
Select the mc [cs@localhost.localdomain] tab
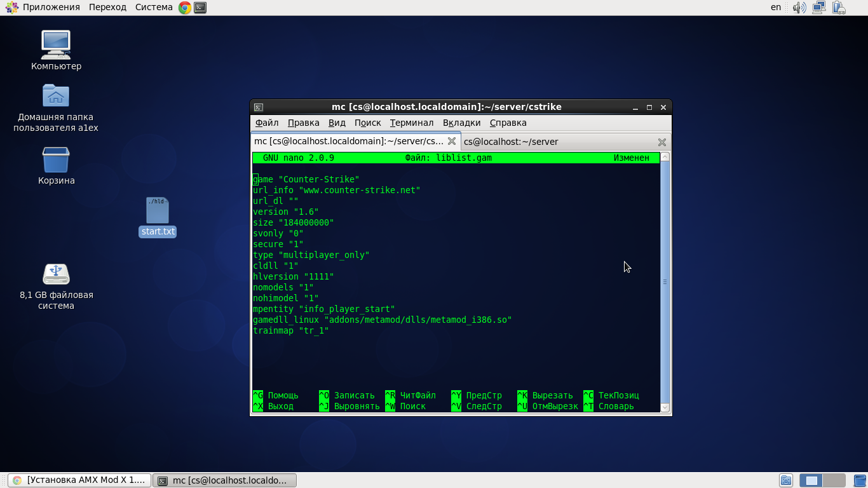point(355,141)
